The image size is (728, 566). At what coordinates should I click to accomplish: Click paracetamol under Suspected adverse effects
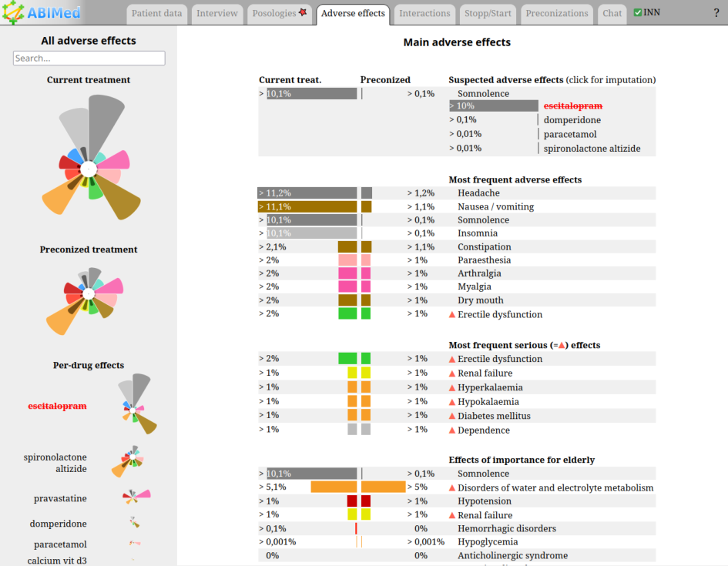coord(570,135)
